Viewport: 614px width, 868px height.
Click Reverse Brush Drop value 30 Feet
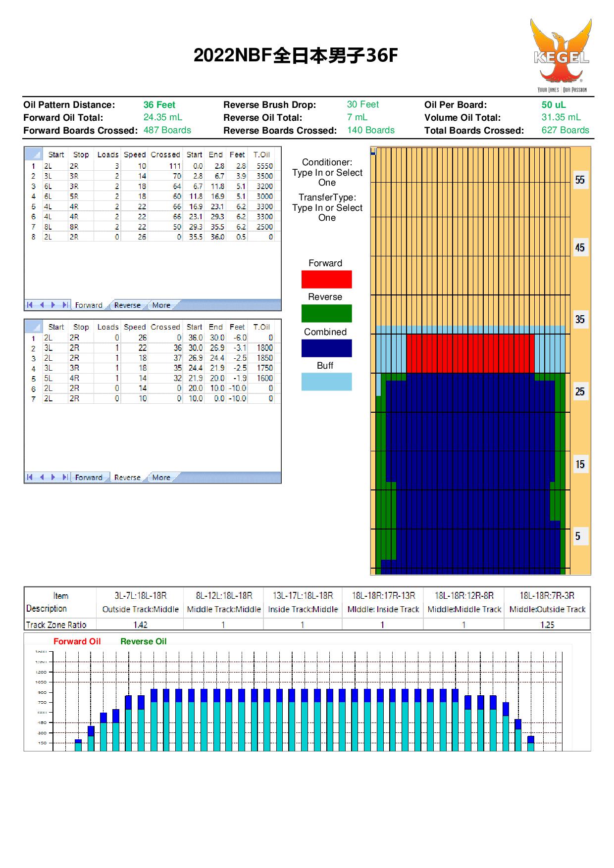pyautogui.click(x=363, y=104)
